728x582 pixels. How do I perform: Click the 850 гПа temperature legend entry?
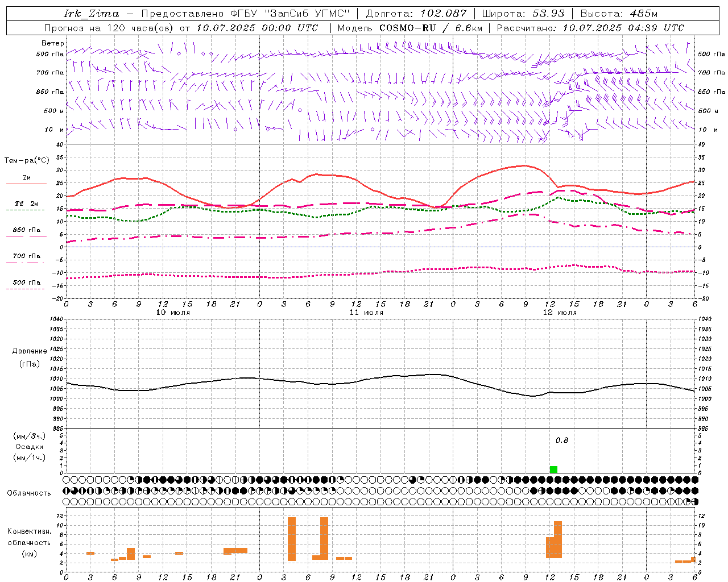click(26, 232)
